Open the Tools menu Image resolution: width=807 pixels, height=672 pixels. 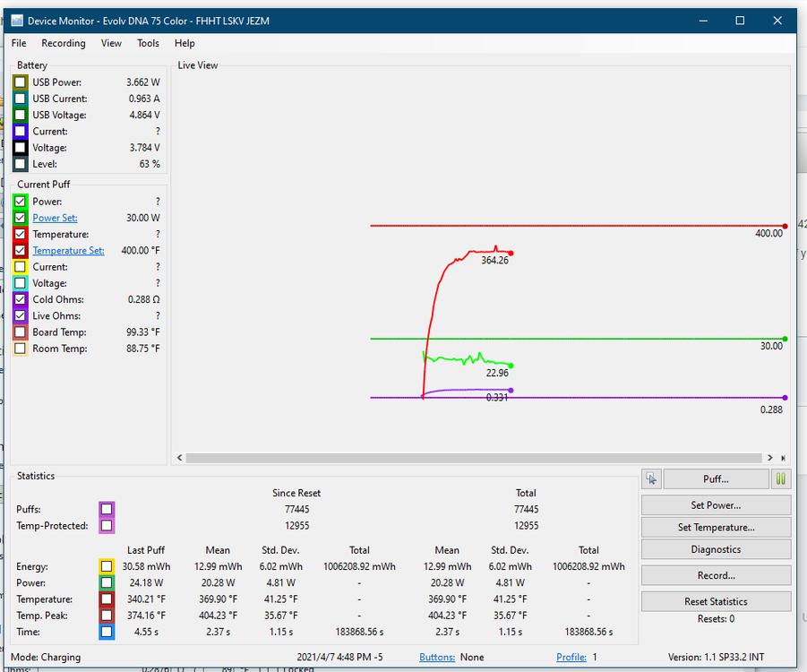tap(148, 43)
